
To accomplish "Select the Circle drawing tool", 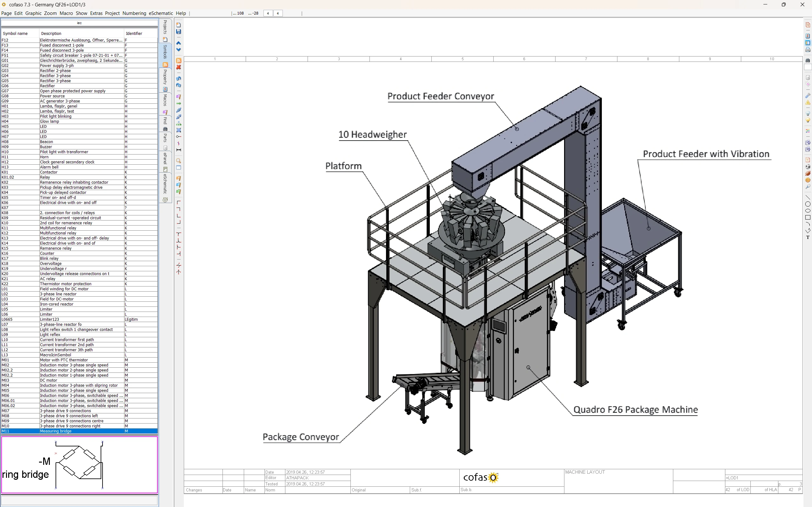I will coord(808,205).
